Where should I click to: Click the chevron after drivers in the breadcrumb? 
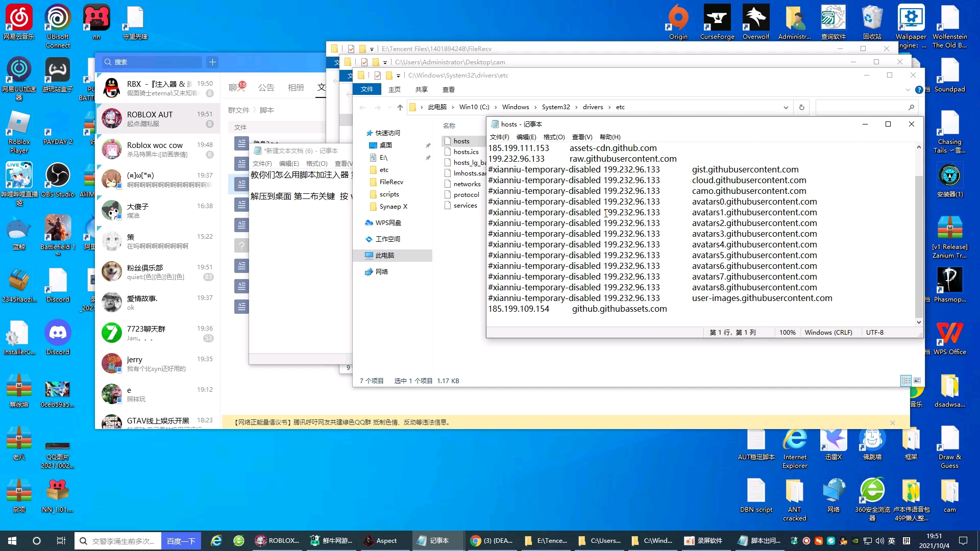[609, 107]
